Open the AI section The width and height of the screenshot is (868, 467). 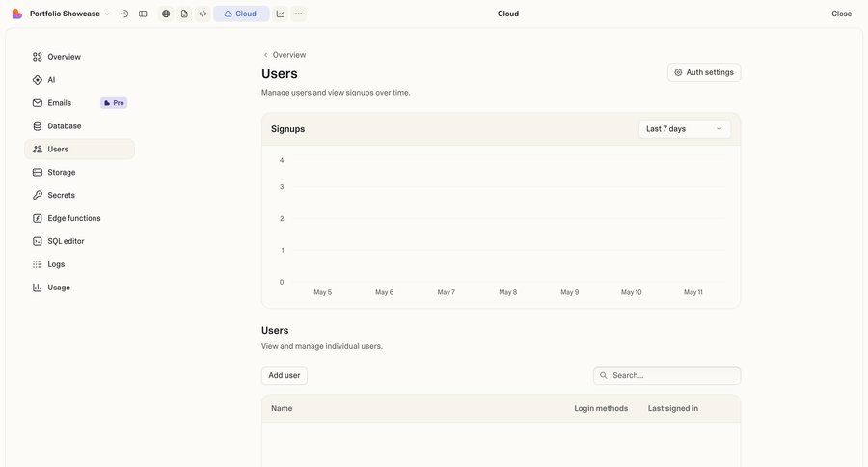tap(79, 80)
